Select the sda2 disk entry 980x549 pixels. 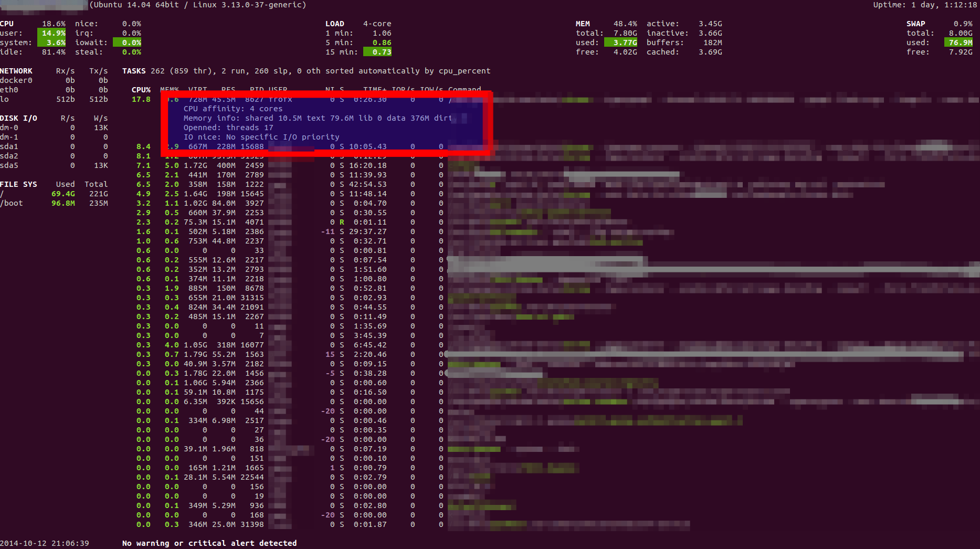[9, 156]
